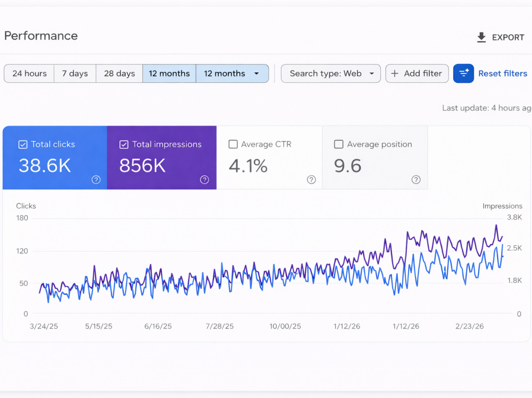532x398 pixels.
Task: Click the 6/16/25 date label on chart
Action: click(158, 326)
